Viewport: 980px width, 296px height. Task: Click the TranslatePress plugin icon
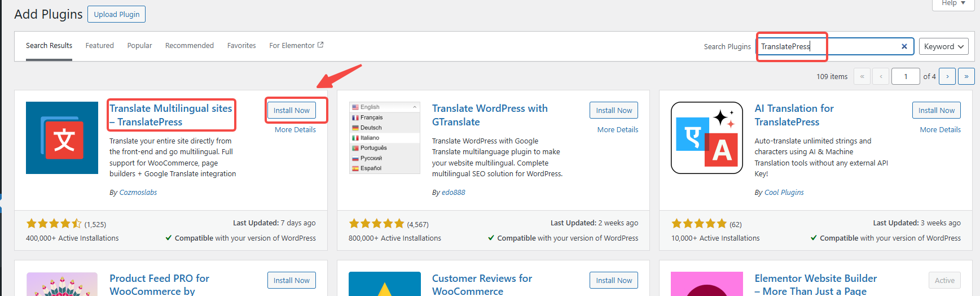click(62, 138)
